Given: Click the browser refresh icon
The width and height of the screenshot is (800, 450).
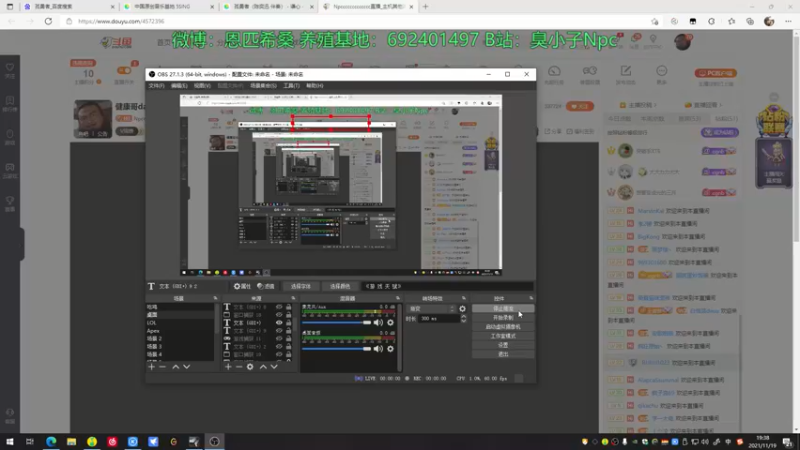Looking at the screenshot, I should click(48, 21).
